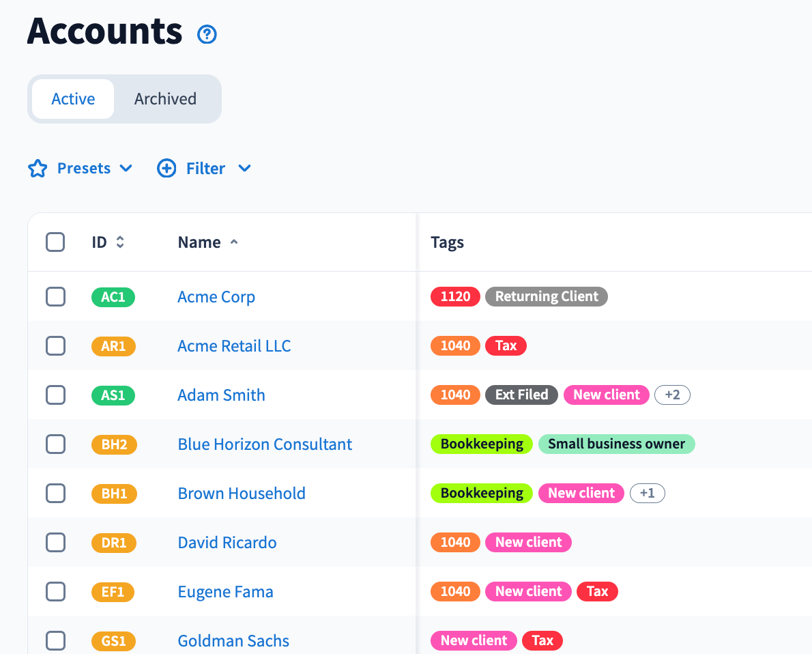Image resolution: width=812 pixels, height=654 pixels.
Task: Check the box for Acme Corp row
Action: tap(55, 297)
